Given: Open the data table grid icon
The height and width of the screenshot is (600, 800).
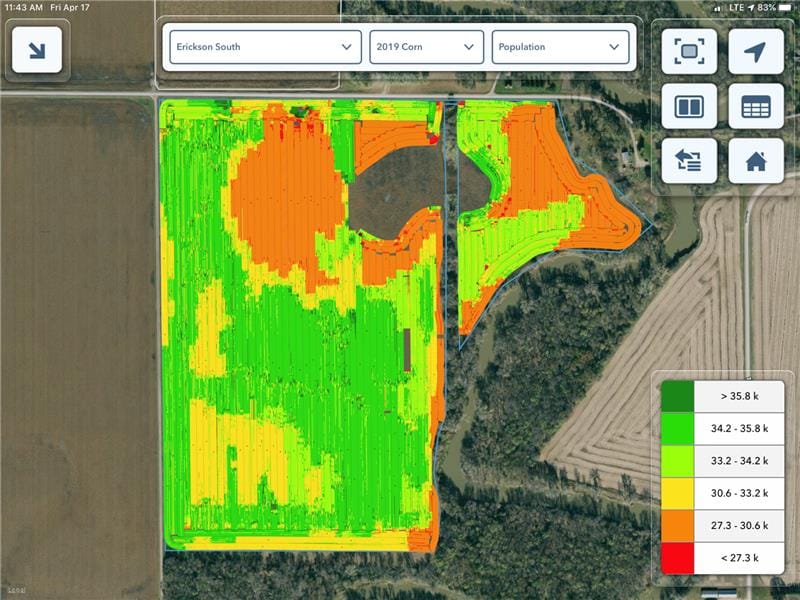Looking at the screenshot, I should (755, 106).
